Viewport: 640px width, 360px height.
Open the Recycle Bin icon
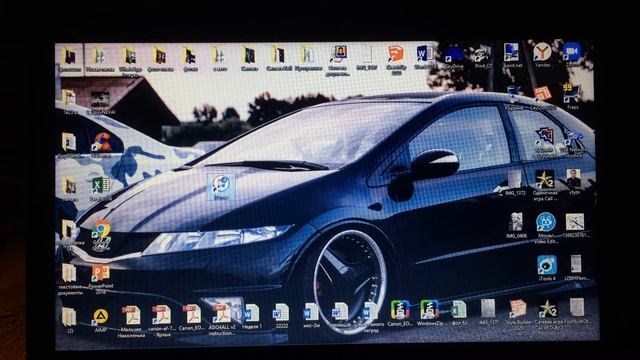[513, 98]
